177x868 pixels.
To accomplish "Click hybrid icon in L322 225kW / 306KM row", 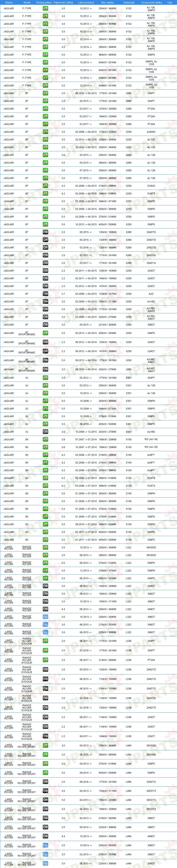I will click(x=45, y=632).
